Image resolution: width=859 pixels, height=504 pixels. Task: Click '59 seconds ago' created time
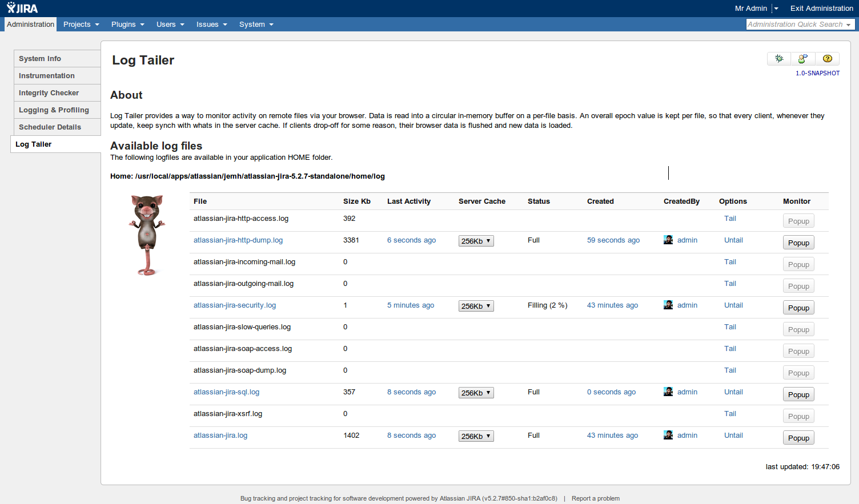613,240
